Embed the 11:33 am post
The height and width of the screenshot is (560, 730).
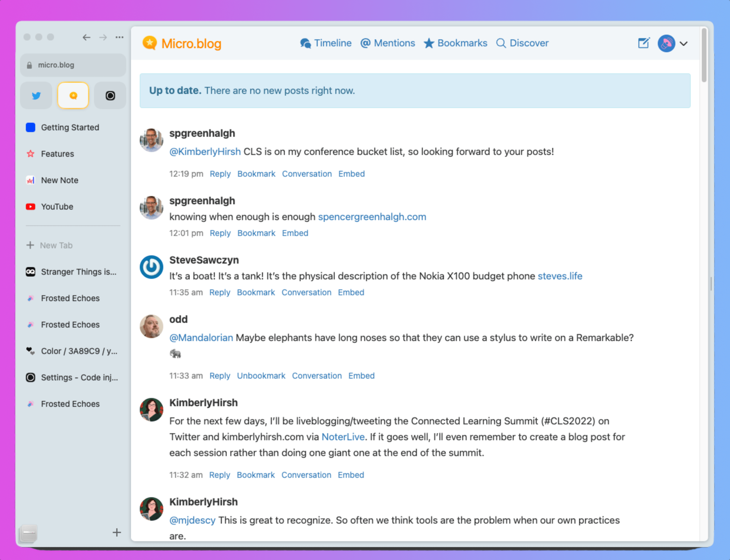point(361,376)
